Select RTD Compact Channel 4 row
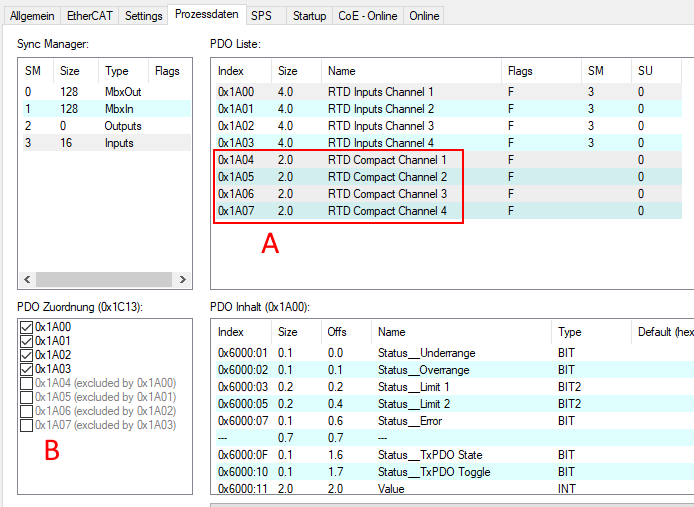 point(386,211)
